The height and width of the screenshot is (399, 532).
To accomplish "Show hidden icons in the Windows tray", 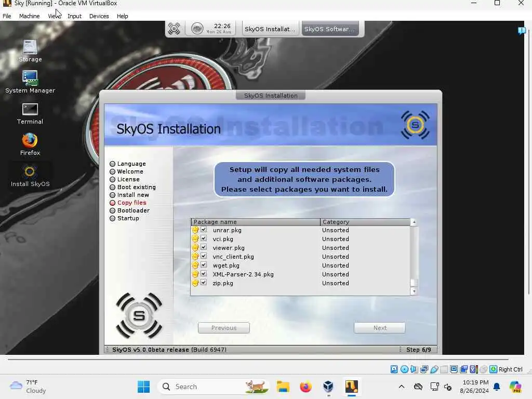I will (402, 387).
